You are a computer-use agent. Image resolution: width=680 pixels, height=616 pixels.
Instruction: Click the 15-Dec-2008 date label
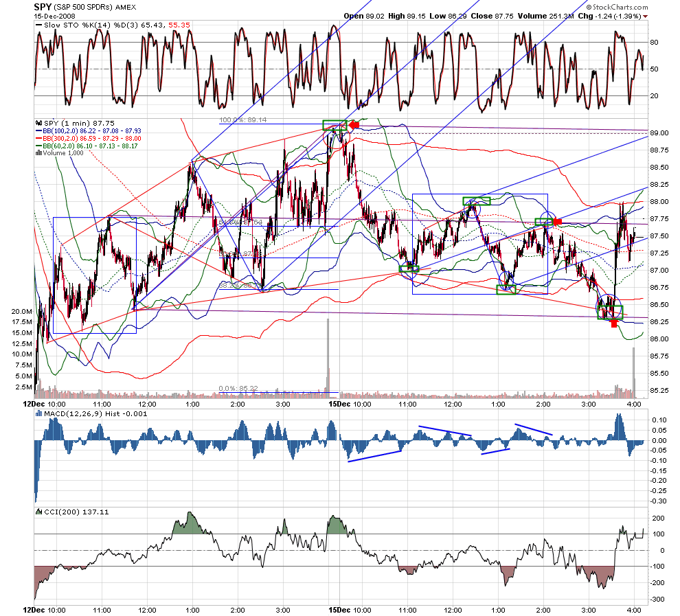55,16
